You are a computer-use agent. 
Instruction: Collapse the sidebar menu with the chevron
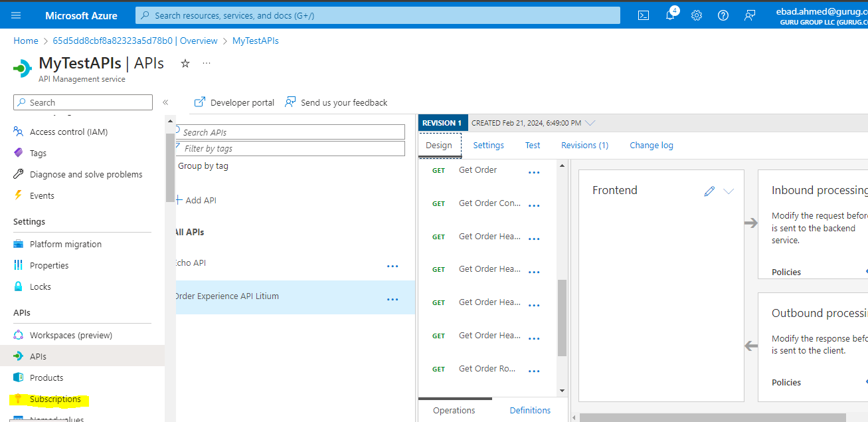165,102
